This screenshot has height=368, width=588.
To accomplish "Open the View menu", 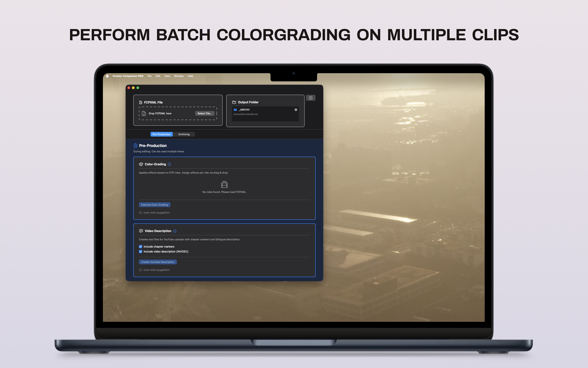I will [167, 76].
